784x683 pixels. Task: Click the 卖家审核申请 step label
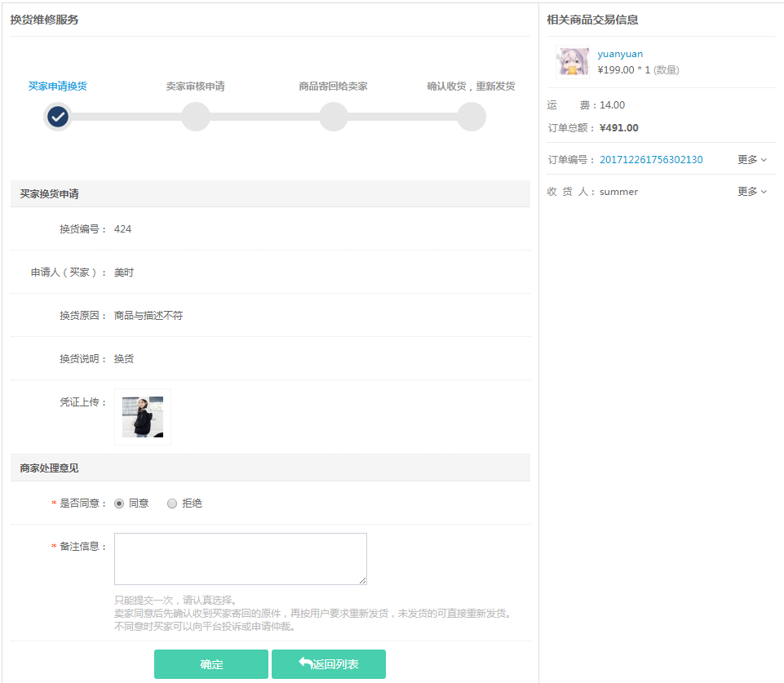coord(195,83)
